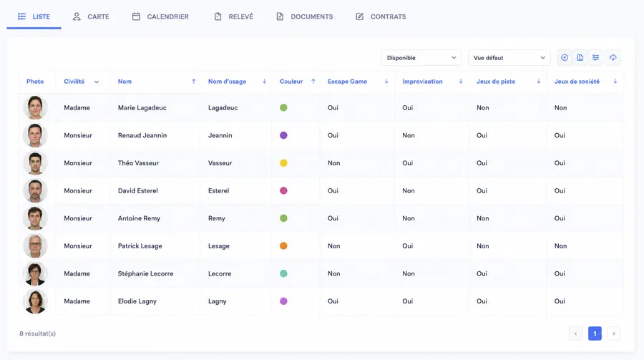
Task: Sort Jeux de piste column arrow
Action: 538,82
